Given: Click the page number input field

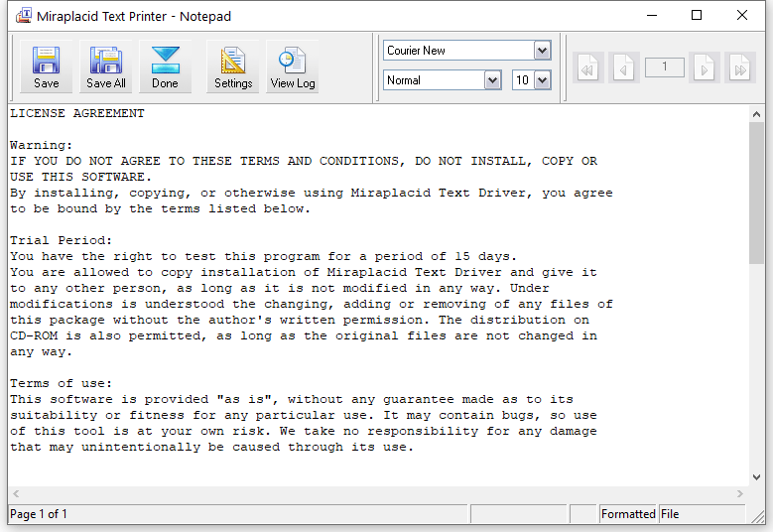Looking at the screenshot, I should (x=664, y=67).
